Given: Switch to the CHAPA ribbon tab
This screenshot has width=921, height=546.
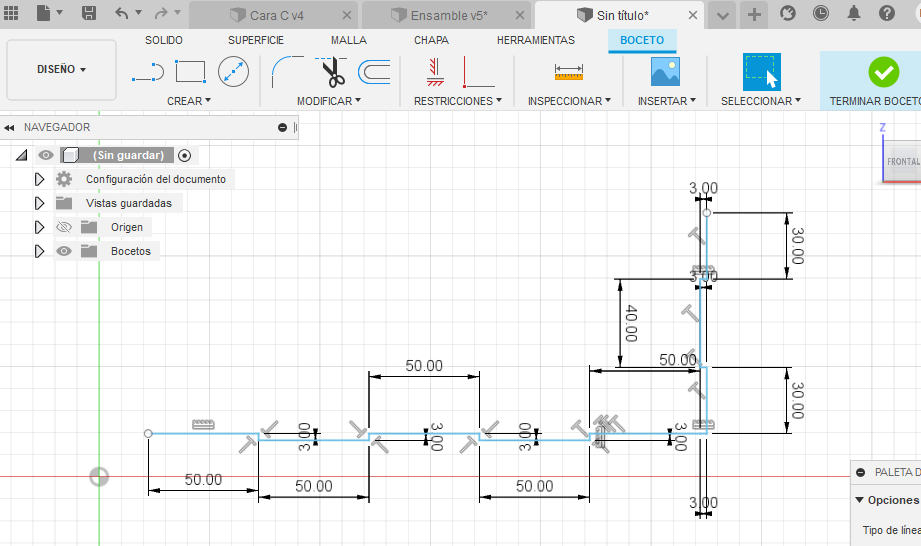Looking at the screenshot, I should (x=431, y=40).
